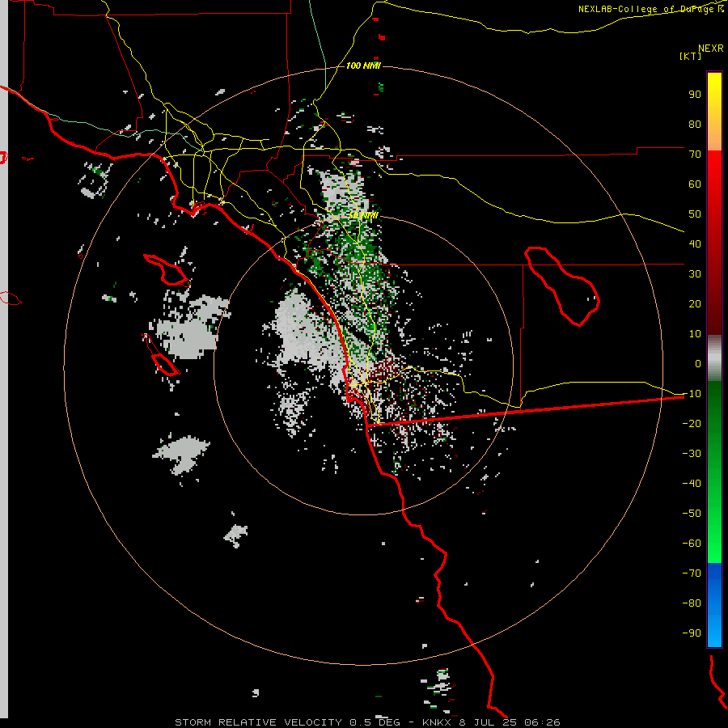The width and height of the screenshot is (728, 728).
Task: Select the -70 value on velocity scale
Action: click(692, 574)
